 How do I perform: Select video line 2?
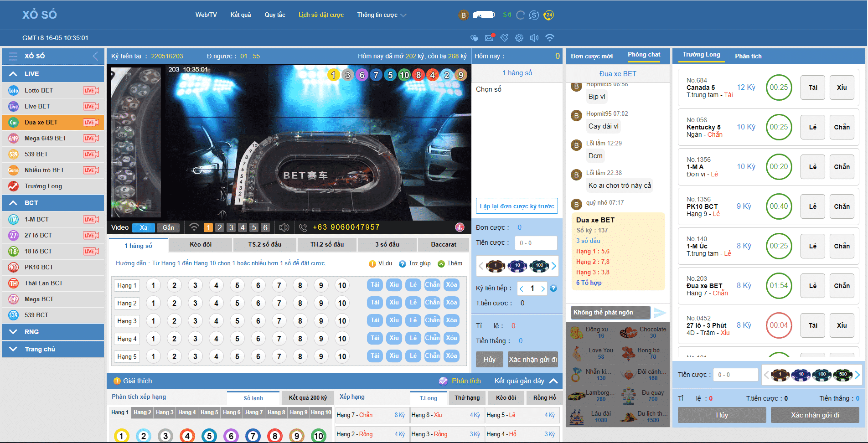tap(220, 227)
